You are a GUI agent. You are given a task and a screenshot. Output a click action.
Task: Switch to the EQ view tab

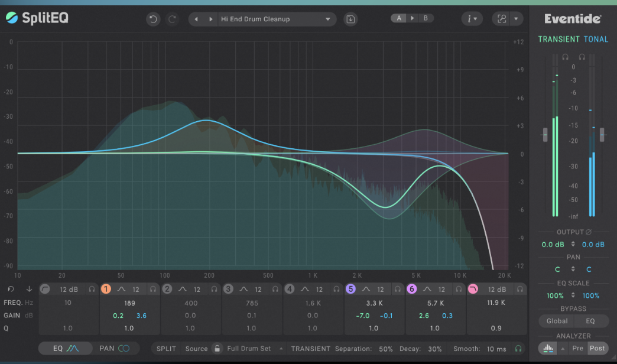coord(66,348)
